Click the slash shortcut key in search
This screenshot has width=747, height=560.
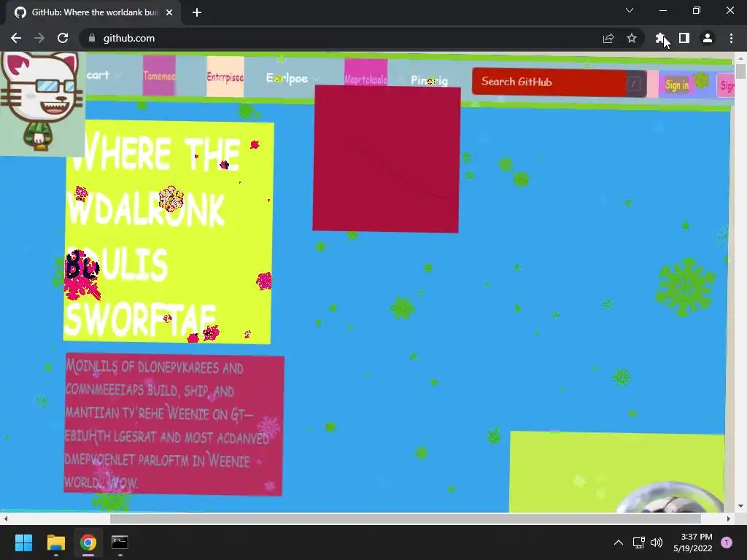(x=634, y=85)
